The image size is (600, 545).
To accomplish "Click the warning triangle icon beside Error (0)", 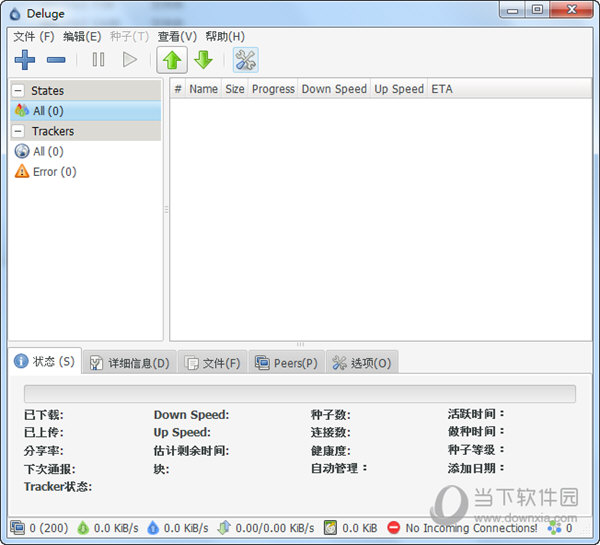I will click(x=22, y=171).
